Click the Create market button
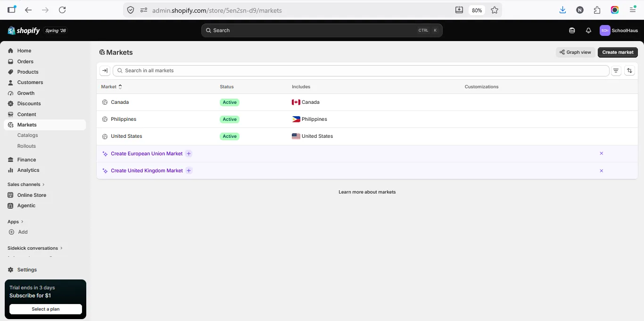Viewport: 644px width, 321px height. pyautogui.click(x=618, y=52)
